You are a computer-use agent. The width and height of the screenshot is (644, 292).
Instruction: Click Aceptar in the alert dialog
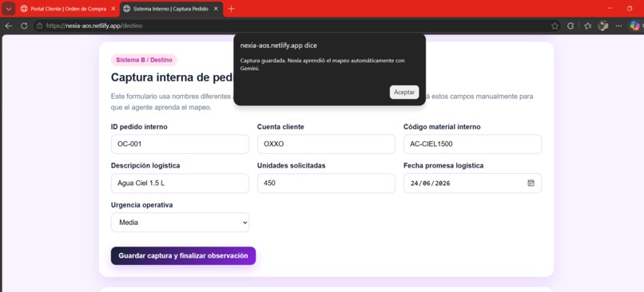(x=404, y=93)
